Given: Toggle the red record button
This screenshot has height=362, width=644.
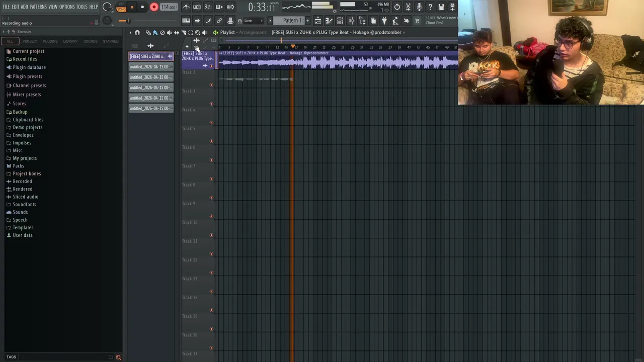Looking at the screenshot, I should [154, 7].
